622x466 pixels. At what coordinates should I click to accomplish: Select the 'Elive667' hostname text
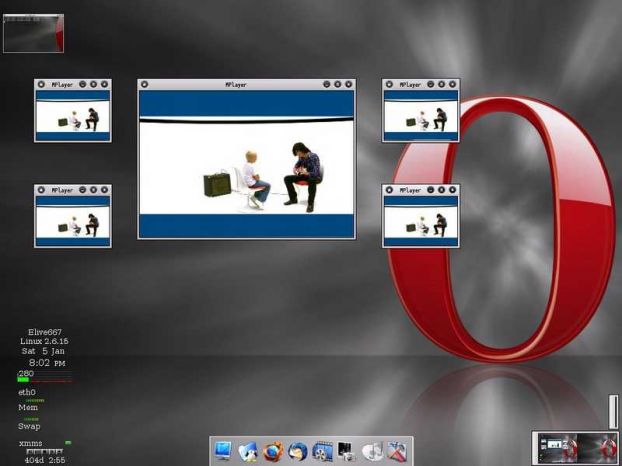(45, 332)
